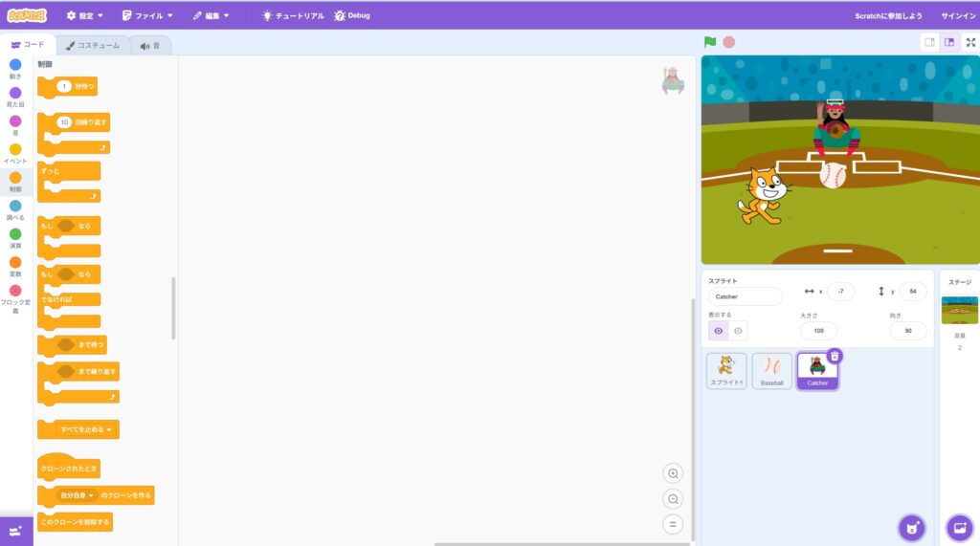Viewport: 980px width, 546px height.
Task: Select the 音 sound block category
Action: click(x=15, y=125)
